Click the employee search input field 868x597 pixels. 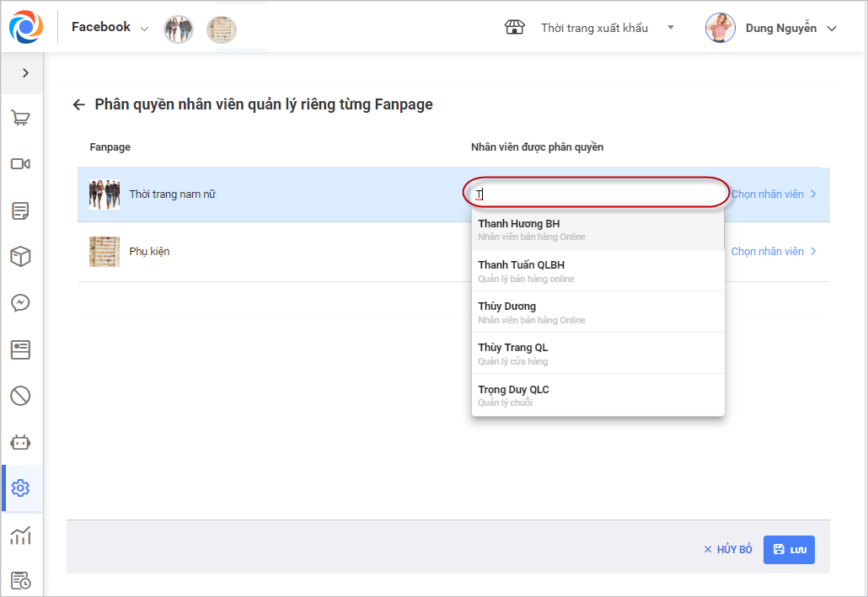[597, 195]
